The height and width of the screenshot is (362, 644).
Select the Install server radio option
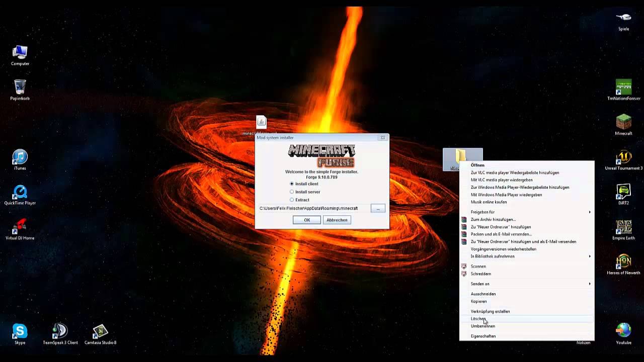click(x=305, y=192)
